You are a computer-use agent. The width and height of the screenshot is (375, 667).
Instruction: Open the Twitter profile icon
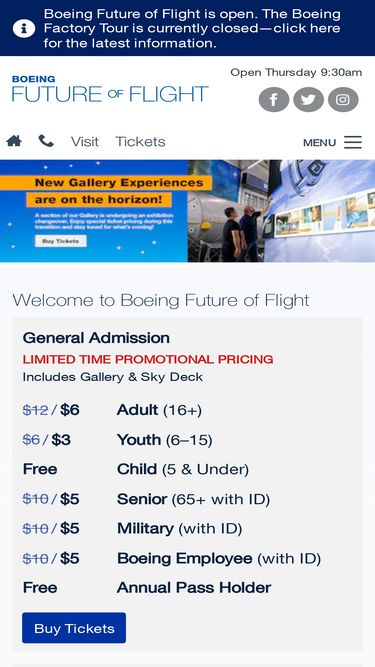coord(308,100)
